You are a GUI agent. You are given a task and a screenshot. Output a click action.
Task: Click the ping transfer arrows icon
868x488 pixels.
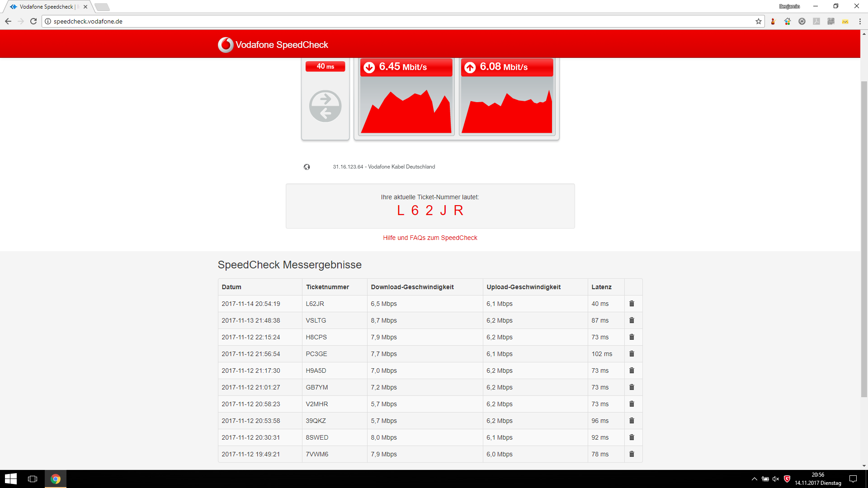tap(325, 106)
